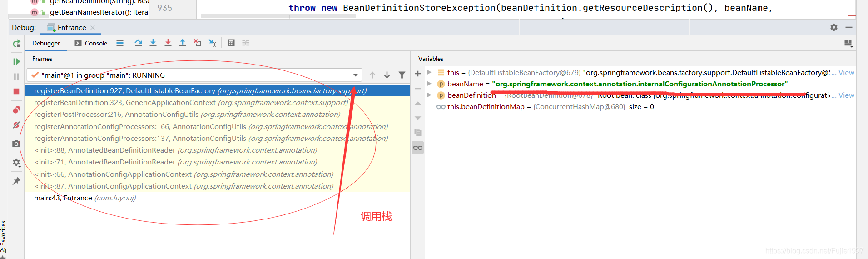The width and height of the screenshot is (868, 259).
Task: Click beanName string value in Variables
Action: (640, 84)
